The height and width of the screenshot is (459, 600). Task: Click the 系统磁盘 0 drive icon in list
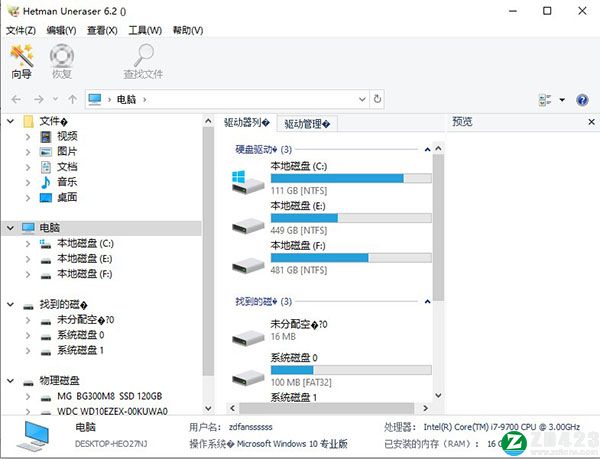[248, 377]
